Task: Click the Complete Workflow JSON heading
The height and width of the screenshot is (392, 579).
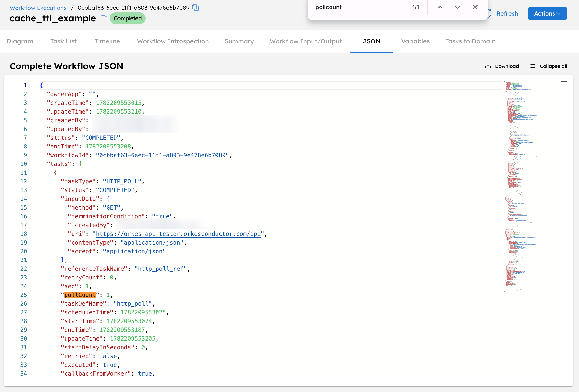Action: [66, 66]
